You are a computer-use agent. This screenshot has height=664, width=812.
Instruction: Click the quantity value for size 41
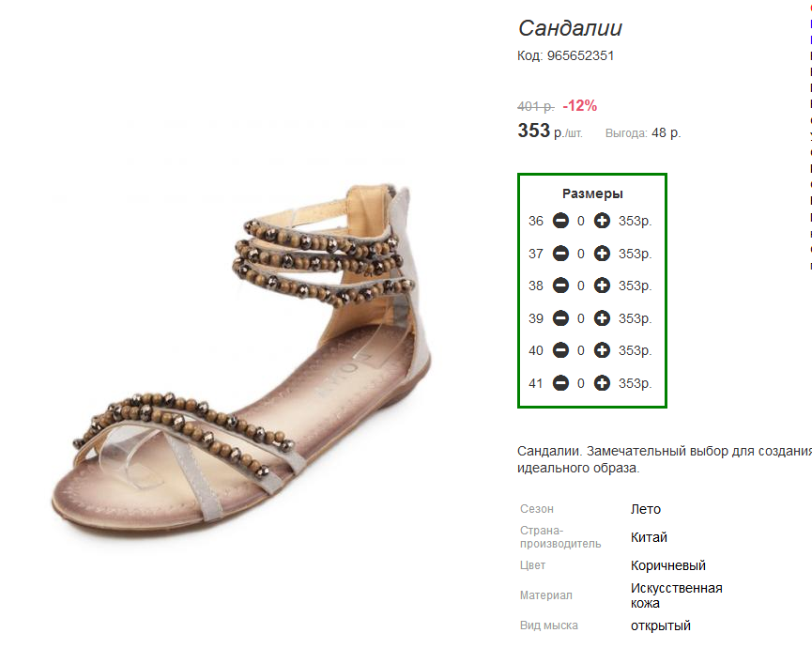(581, 383)
